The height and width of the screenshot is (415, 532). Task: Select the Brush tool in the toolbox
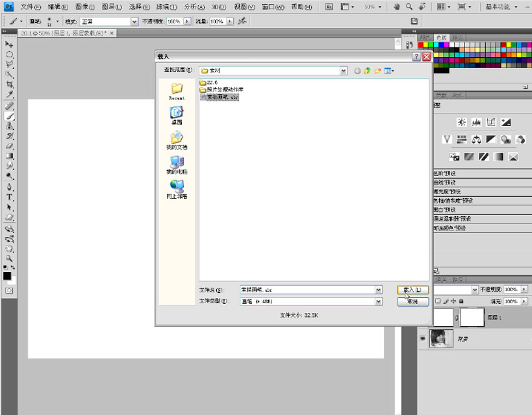coord(9,116)
